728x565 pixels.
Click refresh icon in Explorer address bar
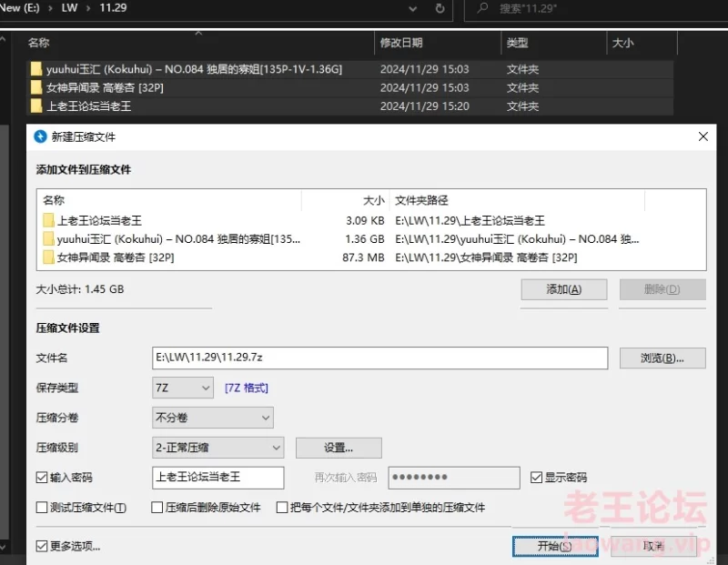[440, 8]
